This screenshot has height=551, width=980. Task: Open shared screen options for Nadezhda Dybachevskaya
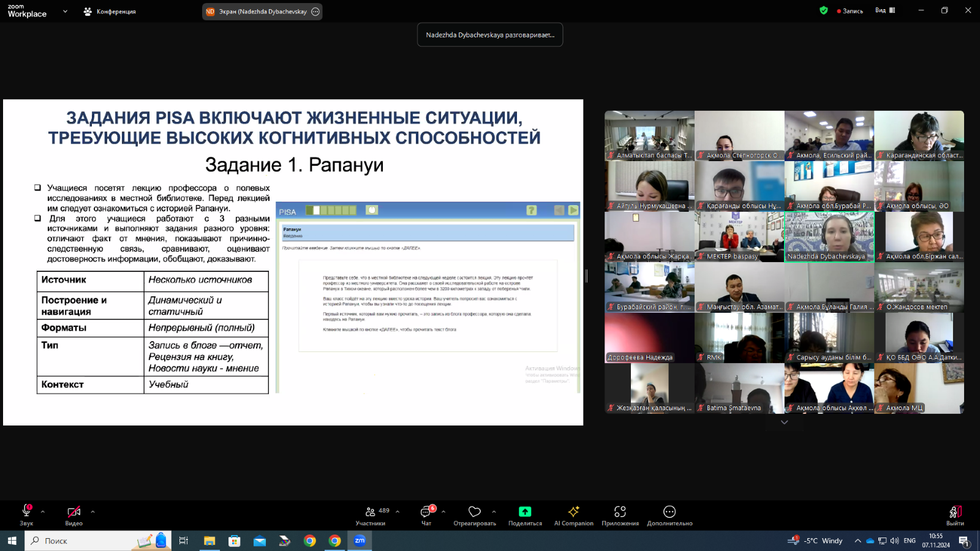(315, 12)
